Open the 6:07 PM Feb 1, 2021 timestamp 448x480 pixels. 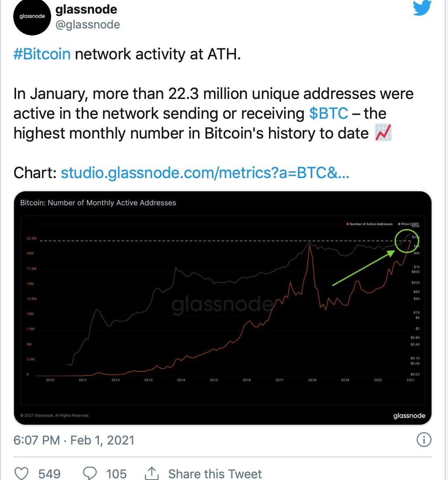(x=74, y=440)
